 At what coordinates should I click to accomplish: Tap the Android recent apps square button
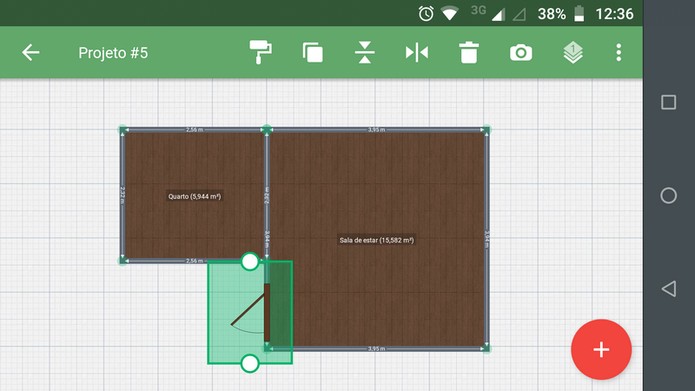tap(668, 102)
